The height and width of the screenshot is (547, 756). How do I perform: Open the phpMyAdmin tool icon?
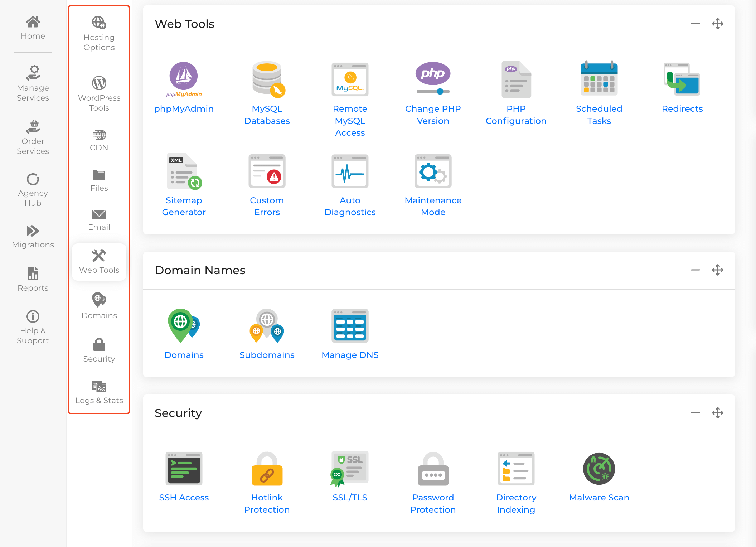pyautogui.click(x=184, y=79)
